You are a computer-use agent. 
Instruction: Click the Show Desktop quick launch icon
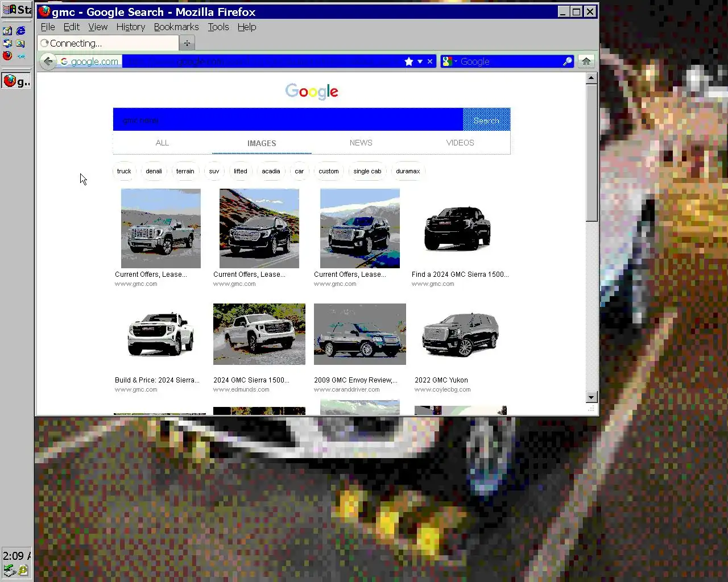tap(7, 31)
